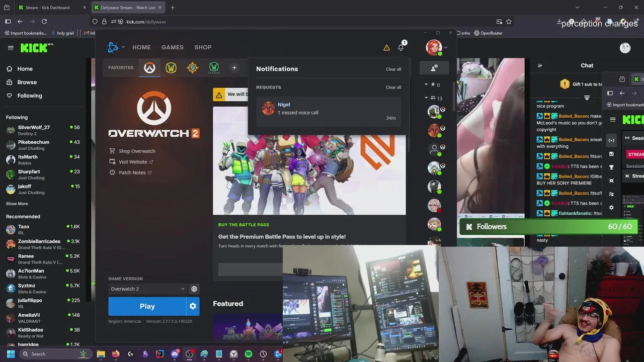Open Battle.net add friend button
This screenshot has height=362, width=644.
tap(434, 67)
